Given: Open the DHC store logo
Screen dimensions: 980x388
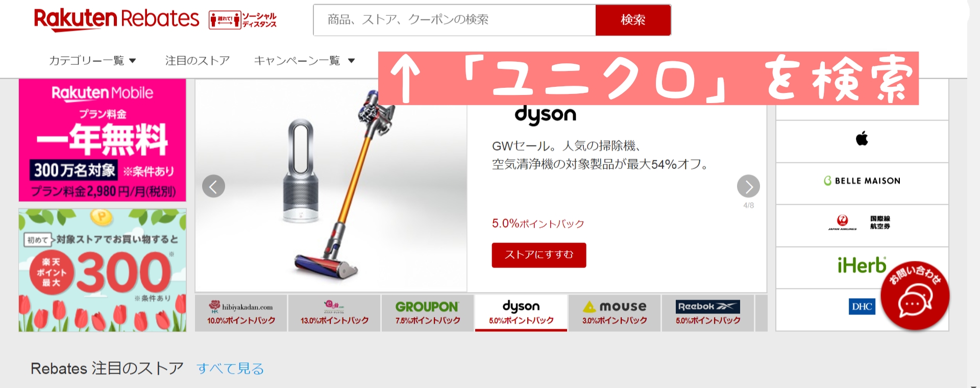Looking at the screenshot, I should 862,306.
